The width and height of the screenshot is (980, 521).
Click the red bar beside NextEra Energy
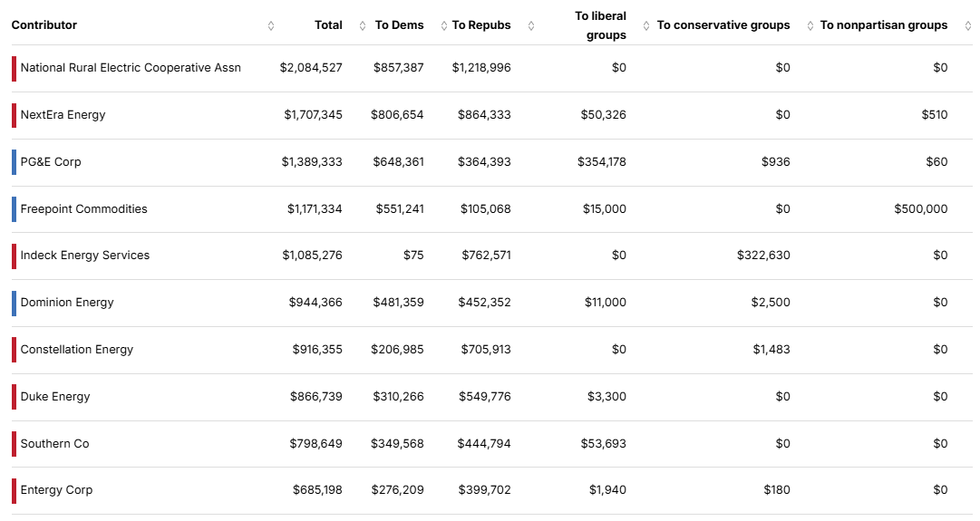14,115
